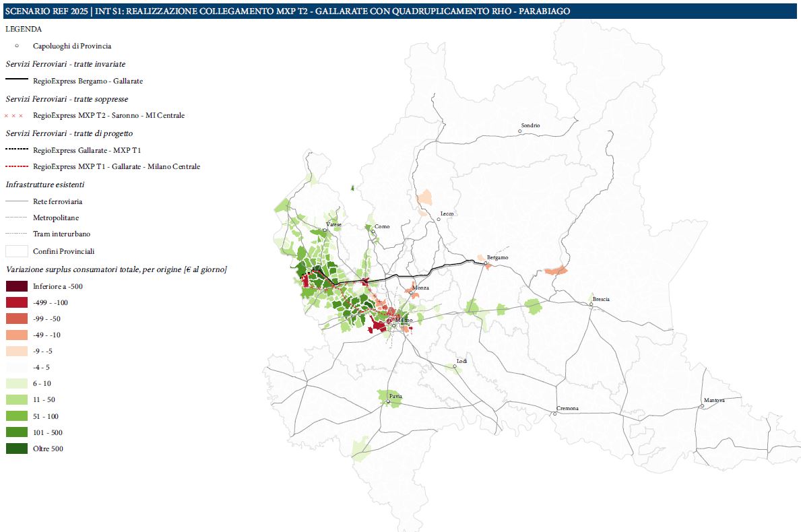Click the Cremona city marker on map
801x532 pixels.
click(555, 413)
